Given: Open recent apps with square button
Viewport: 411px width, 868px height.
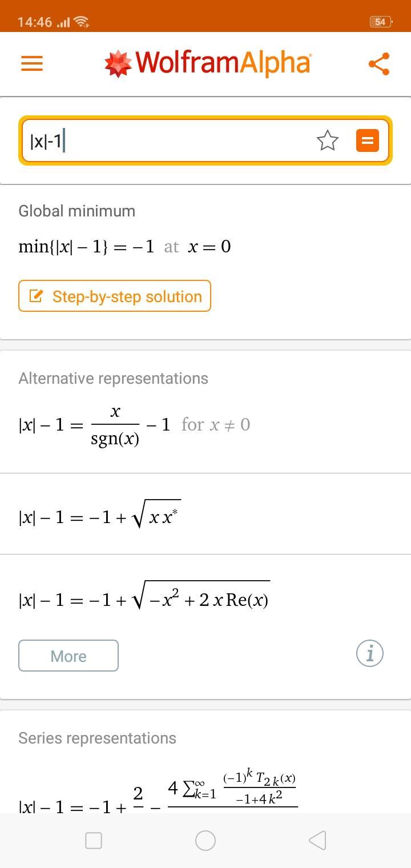Looking at the screenshot, I should click(94, 840).
